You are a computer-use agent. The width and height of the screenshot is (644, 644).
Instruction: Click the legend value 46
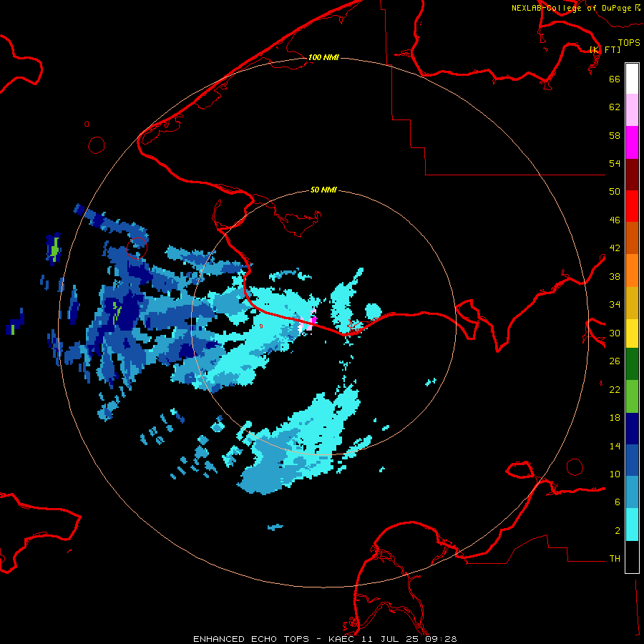[615, 220]
